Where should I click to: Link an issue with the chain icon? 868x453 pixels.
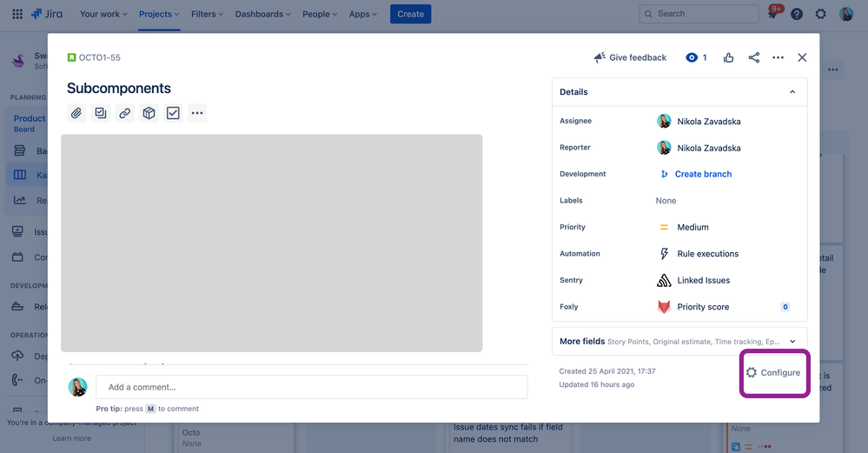tap(124, 113)
